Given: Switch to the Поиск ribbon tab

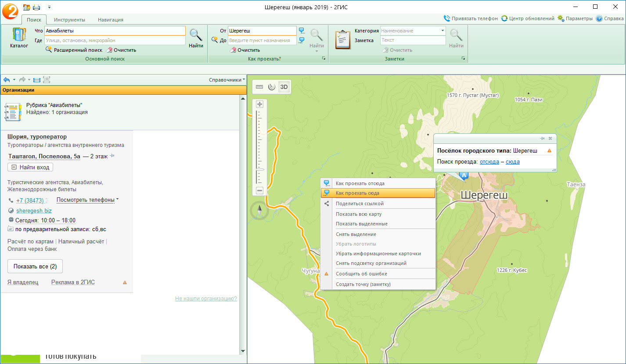Looking at the screenshot, I should 34,19.
